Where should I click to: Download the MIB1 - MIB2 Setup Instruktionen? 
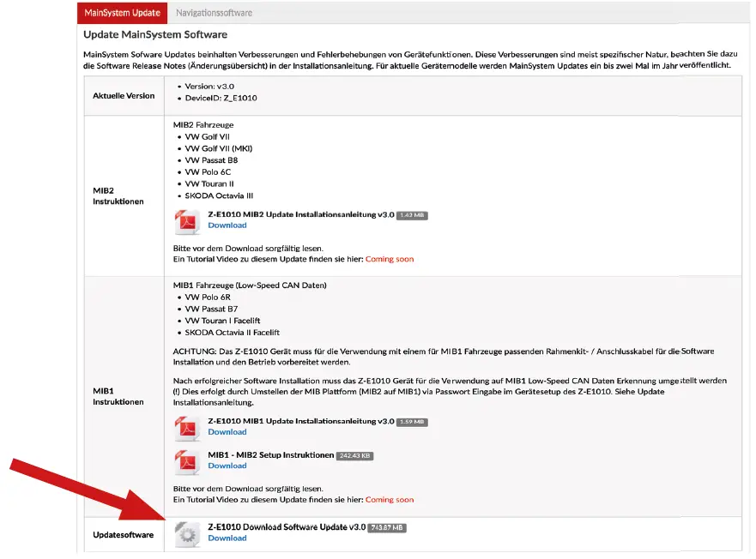tap(227, 465)
